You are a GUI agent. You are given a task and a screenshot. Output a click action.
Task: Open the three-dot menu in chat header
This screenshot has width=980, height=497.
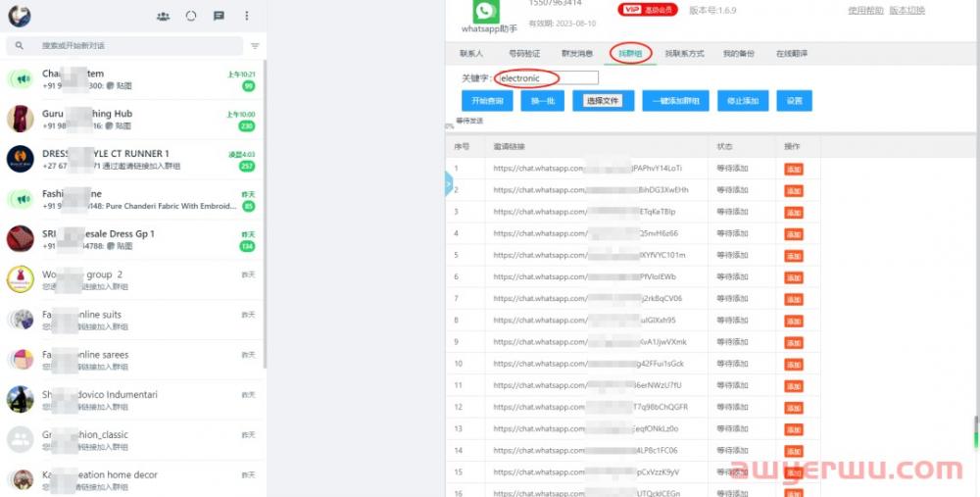[247, 17]
